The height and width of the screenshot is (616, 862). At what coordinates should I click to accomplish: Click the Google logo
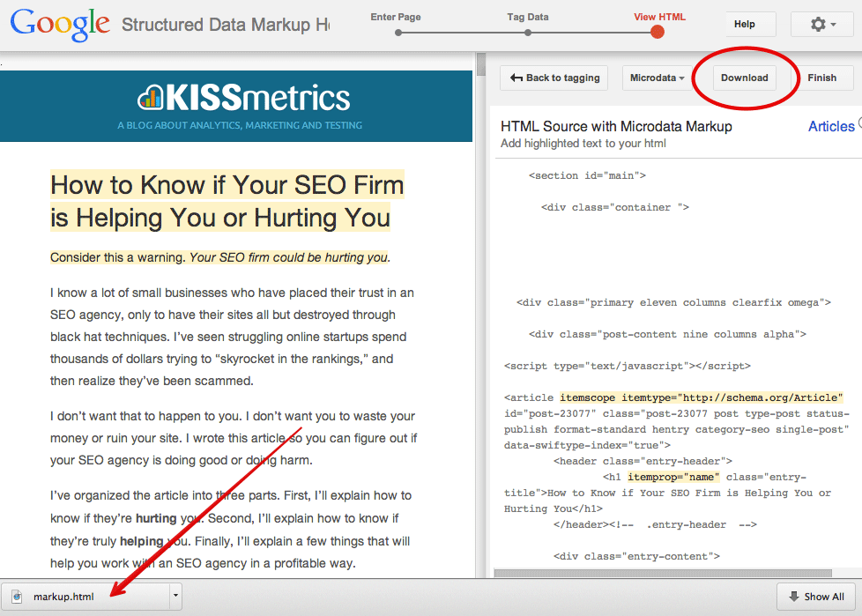click(60, 25)
